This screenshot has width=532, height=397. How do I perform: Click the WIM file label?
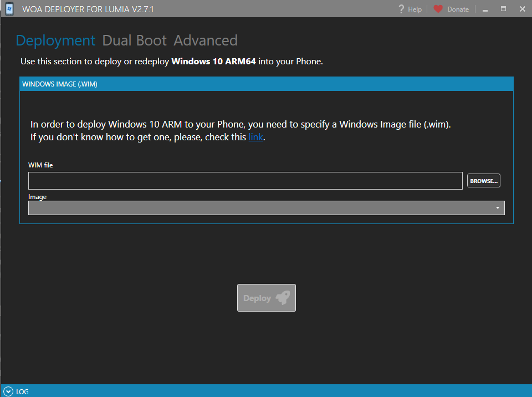(x=40, y=165)
